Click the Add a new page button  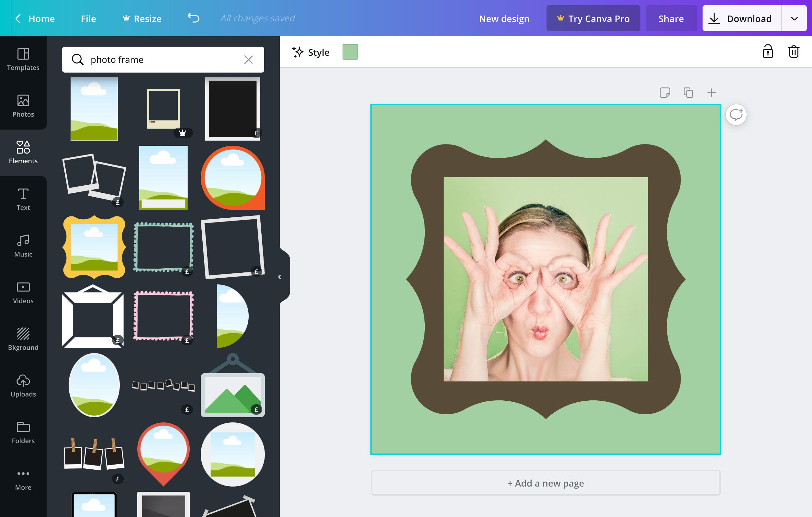545,483
